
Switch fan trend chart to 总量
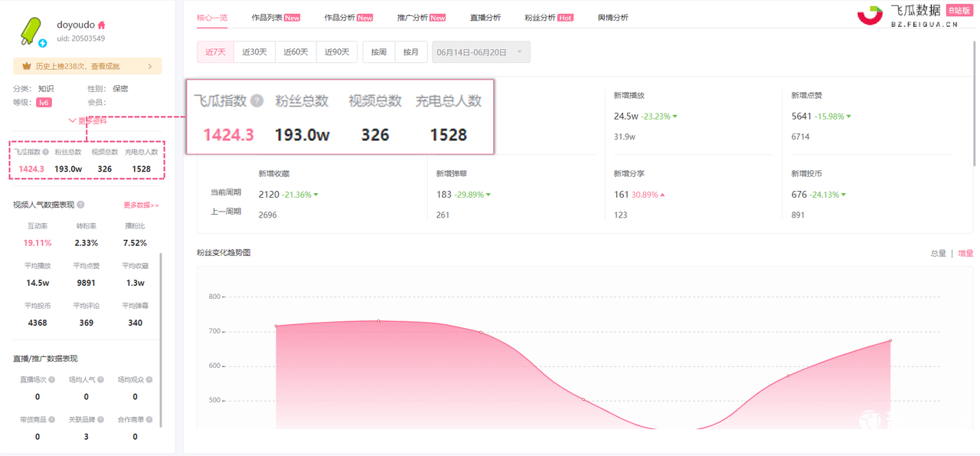pos(938,254)
